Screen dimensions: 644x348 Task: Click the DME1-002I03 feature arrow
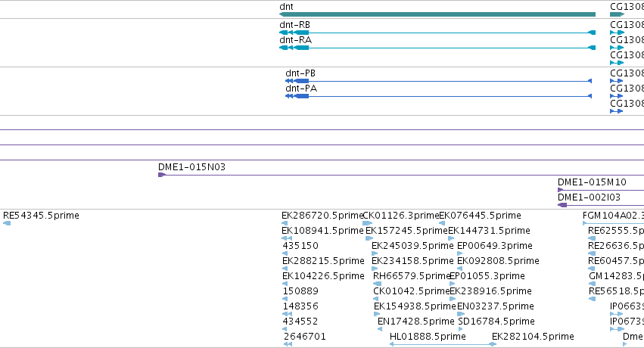(x=562, y=205)
